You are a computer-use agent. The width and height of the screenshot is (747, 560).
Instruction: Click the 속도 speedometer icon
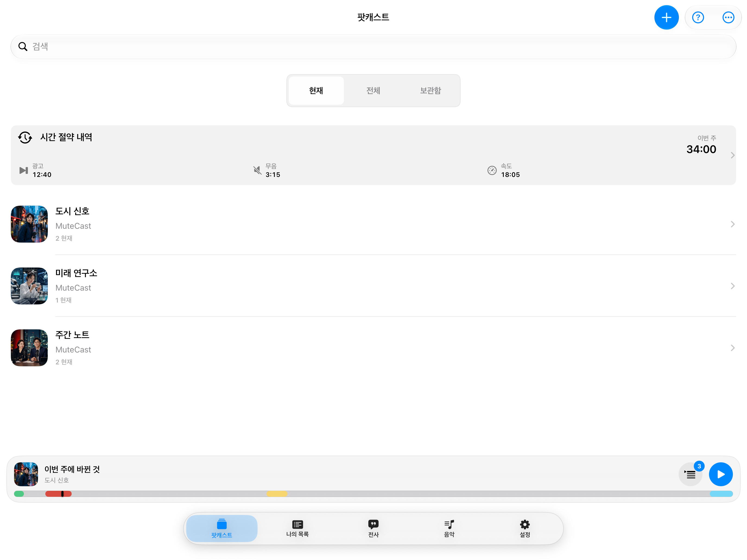coord(492,170)
